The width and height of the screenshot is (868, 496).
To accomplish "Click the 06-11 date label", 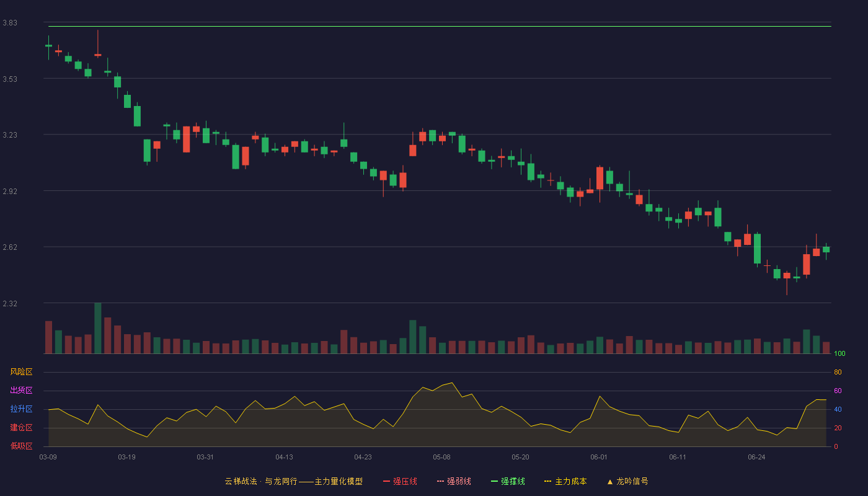I will 678,457.
